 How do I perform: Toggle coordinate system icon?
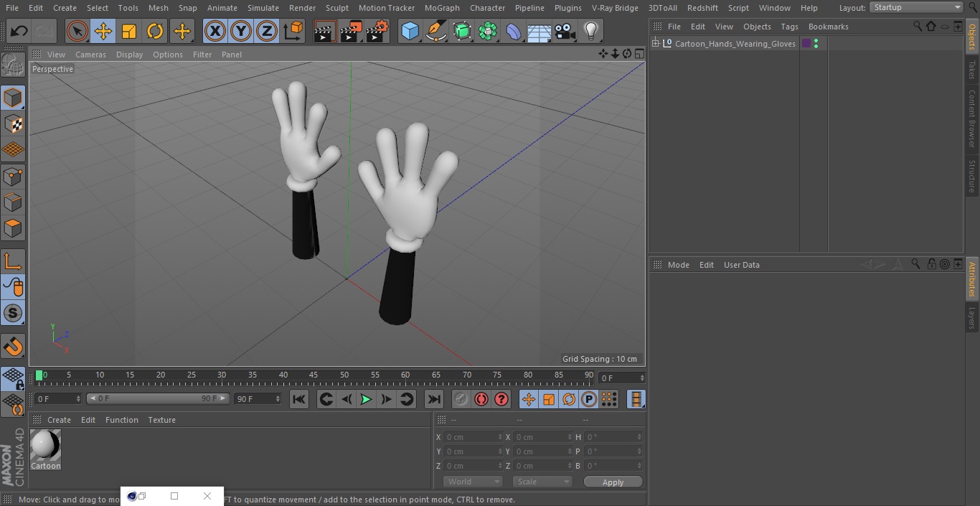(293, 31)
